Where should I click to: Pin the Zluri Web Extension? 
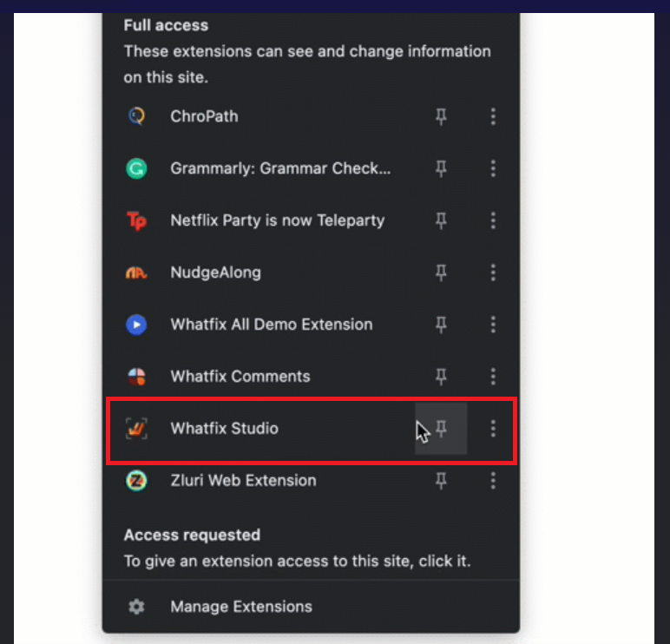click(x=442, y=481)
